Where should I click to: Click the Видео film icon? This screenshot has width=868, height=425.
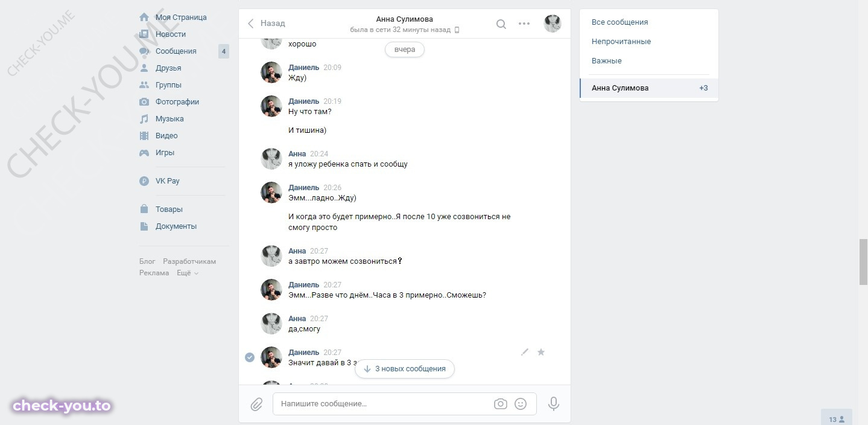[144, 136]
